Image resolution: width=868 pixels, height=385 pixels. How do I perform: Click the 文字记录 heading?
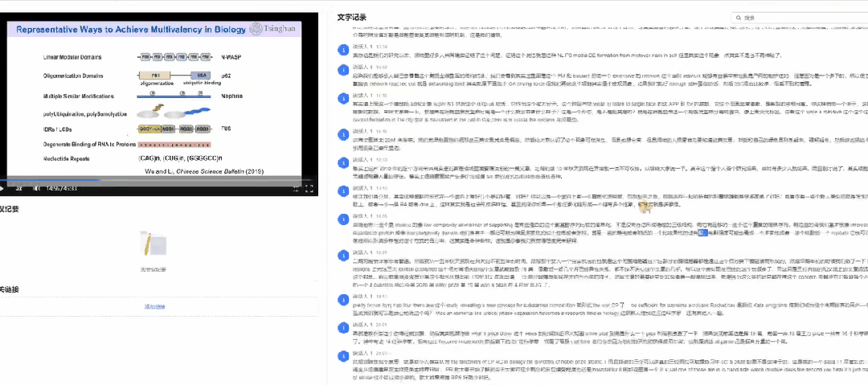tap(351, 18)
